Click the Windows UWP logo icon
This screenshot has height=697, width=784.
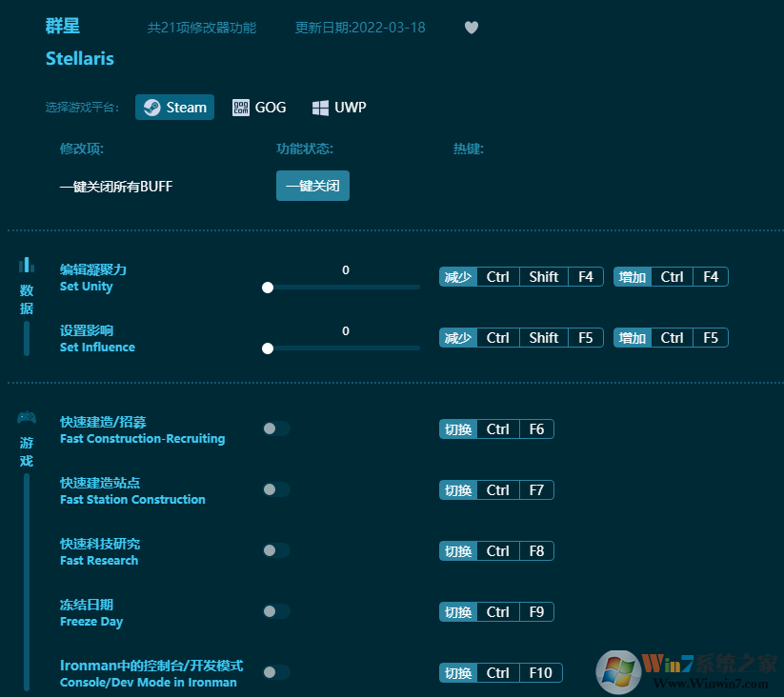(320, 108)
